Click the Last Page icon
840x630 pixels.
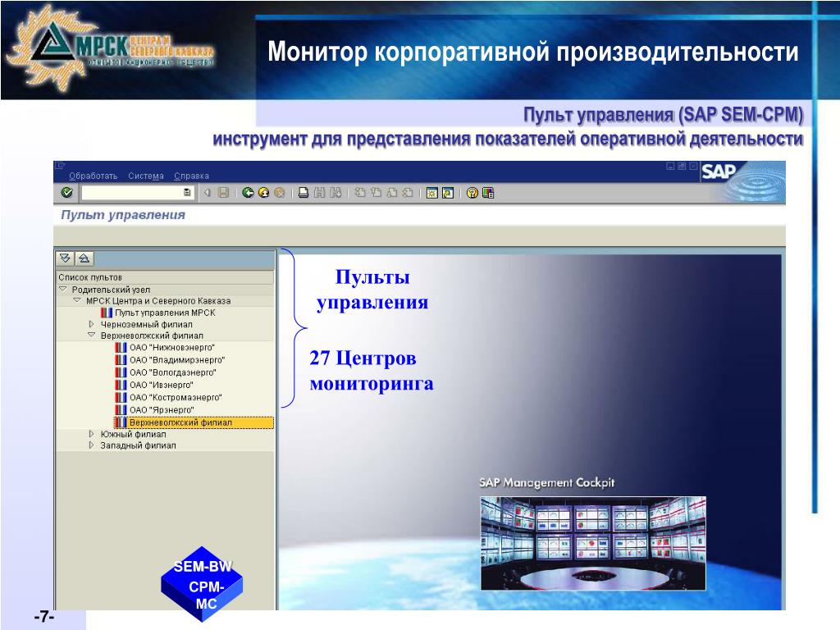click(408, 192)
